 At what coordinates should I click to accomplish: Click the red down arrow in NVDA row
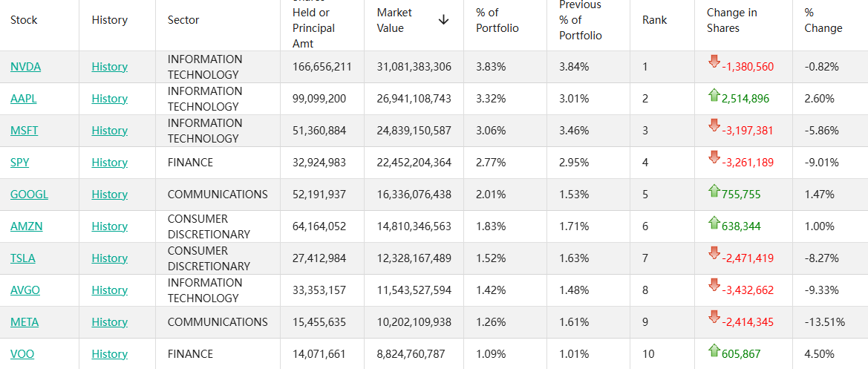714,62
